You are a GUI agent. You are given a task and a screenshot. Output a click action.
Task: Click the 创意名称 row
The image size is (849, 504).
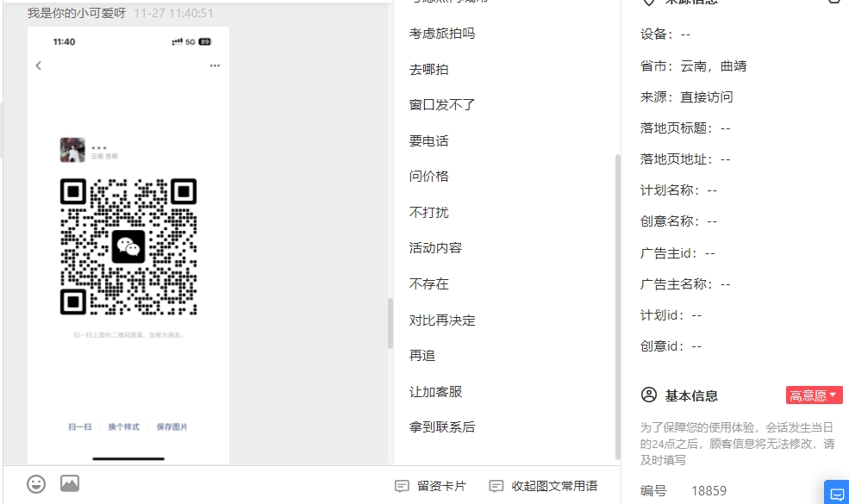(x=678, y=221)
